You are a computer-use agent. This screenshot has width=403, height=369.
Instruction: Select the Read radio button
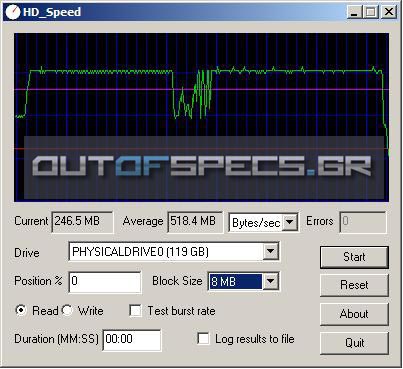coord(21,311)
